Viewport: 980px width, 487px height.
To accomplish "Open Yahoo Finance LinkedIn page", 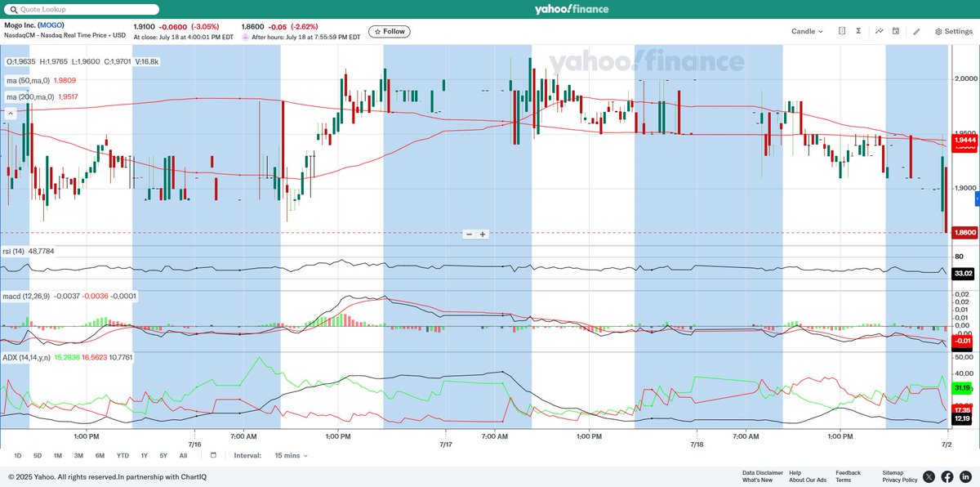I will [x=965, y=476].
